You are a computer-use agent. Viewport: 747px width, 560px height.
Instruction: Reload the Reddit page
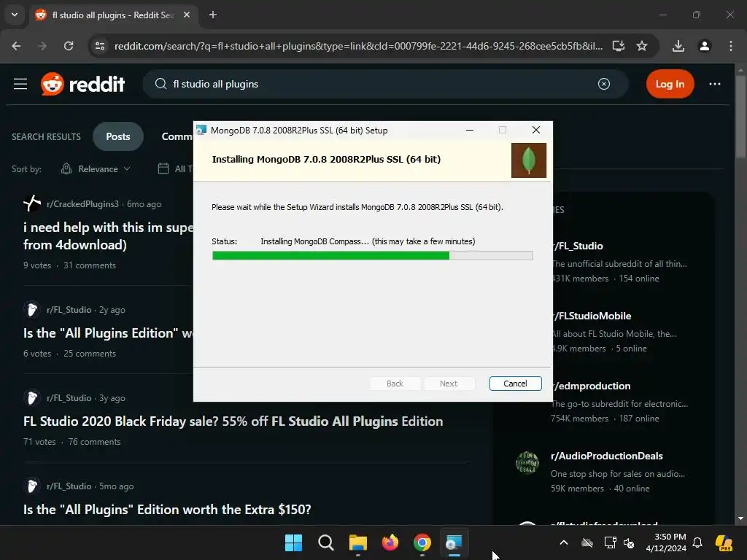point(69,46)
